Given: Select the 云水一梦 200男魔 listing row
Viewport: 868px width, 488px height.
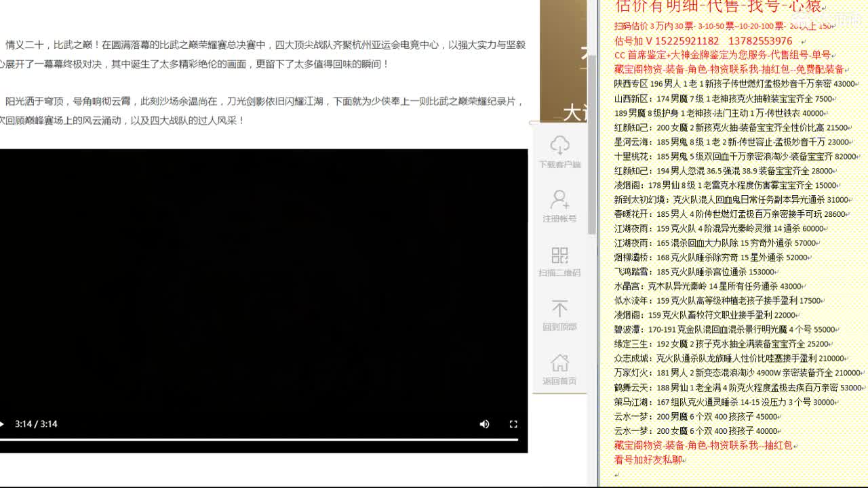Looking at the screenshot, I should pyautogui.click(x=696, y=416).
